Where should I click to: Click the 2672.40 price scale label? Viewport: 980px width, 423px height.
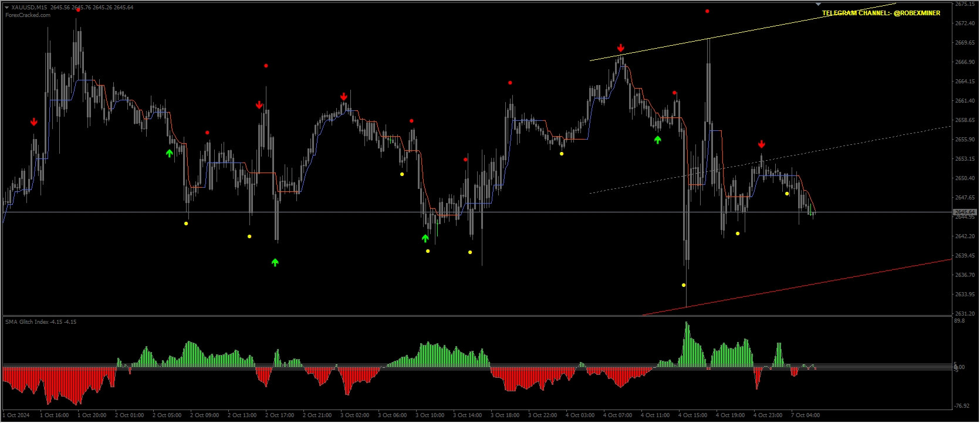tap(965, 23)
